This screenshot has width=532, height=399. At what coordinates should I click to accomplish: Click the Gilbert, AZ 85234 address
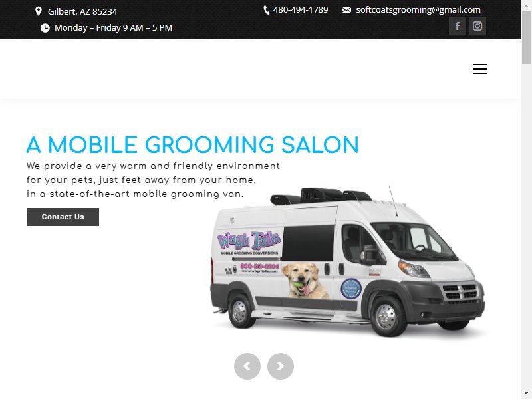coord(82,11)
